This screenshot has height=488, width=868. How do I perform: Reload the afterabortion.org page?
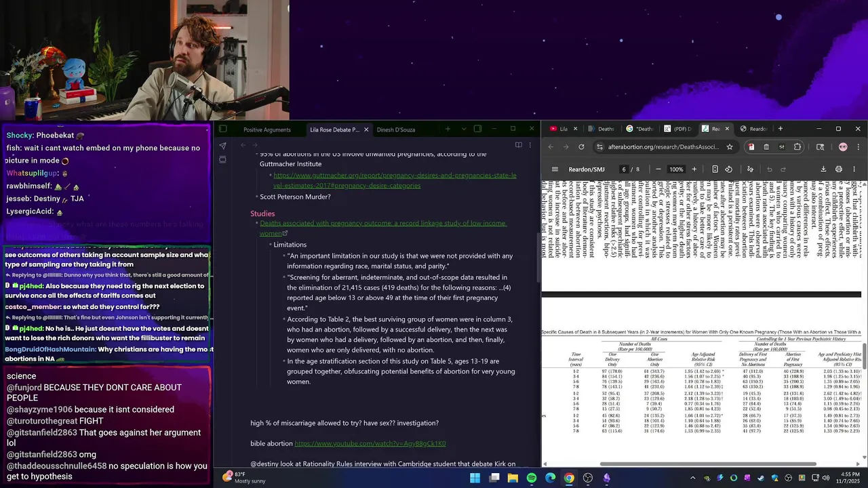(x=581, y=146)
